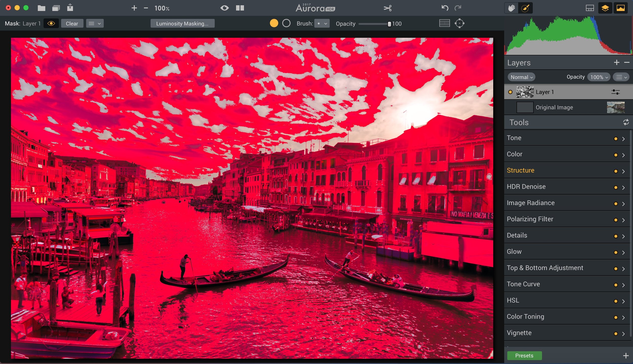
Task: Select the radial mask target icon
Action: tap(459, 24)
